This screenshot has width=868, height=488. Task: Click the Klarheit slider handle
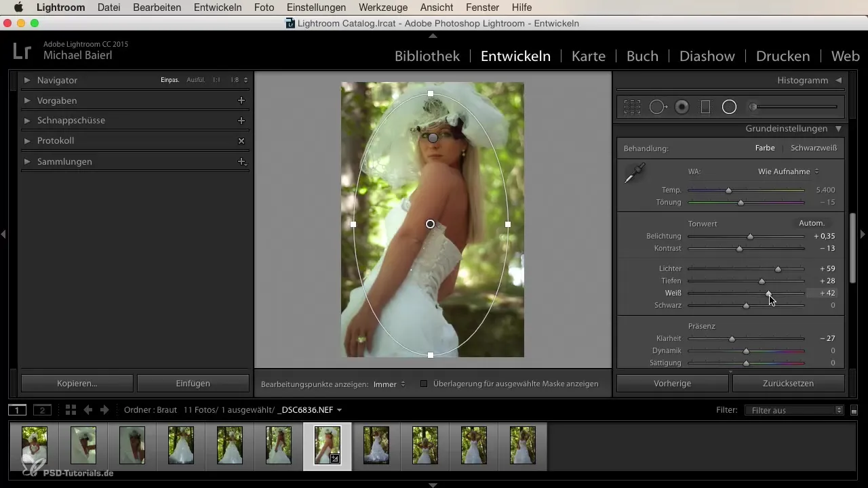point(732,338)
